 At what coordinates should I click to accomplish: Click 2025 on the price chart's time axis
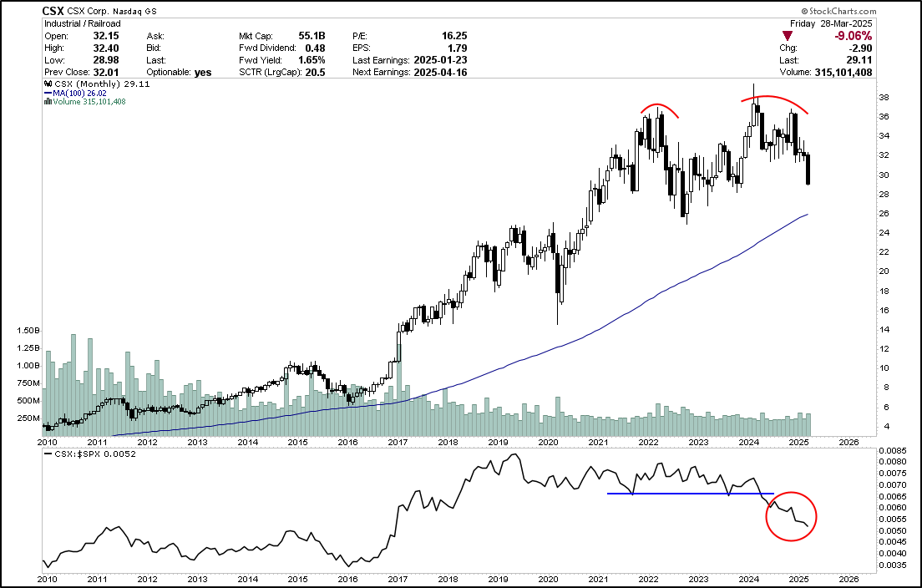coord(799,442)
